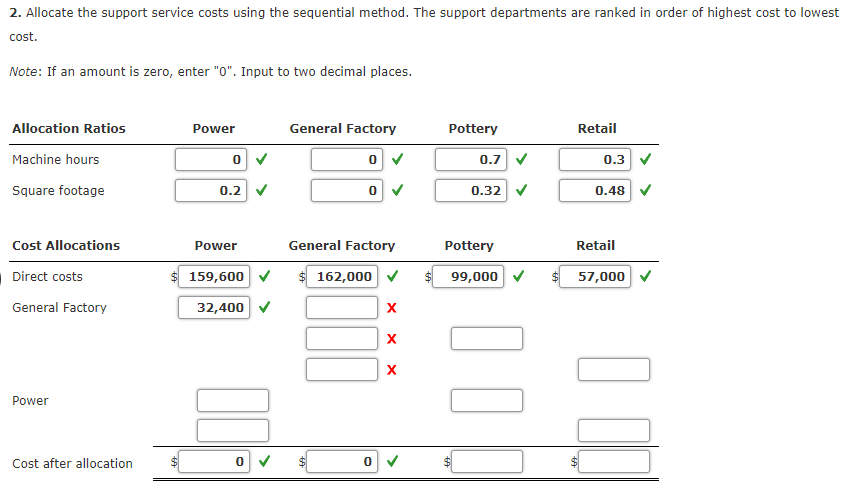This screenshot has width=842, height=492.
Task: Click the checkmark beside Cost after allocation General Factory
Action: pyautogui.click(x=393, y=461)
